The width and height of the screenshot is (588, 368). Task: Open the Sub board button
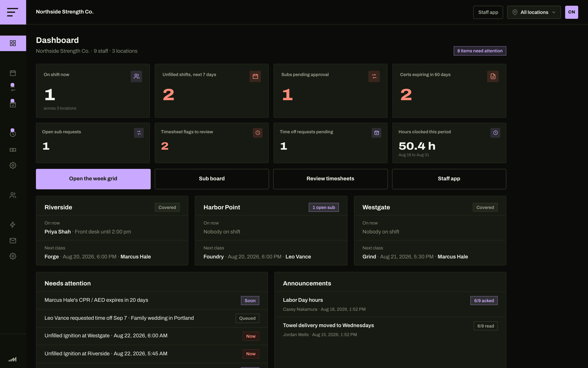pyautogui.click(x=212, y=179)
